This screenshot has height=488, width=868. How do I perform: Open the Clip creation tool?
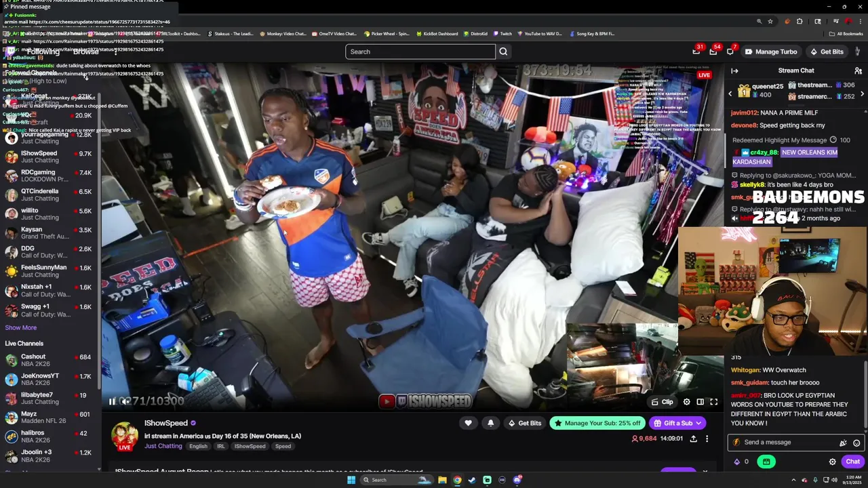coord(662,402)
